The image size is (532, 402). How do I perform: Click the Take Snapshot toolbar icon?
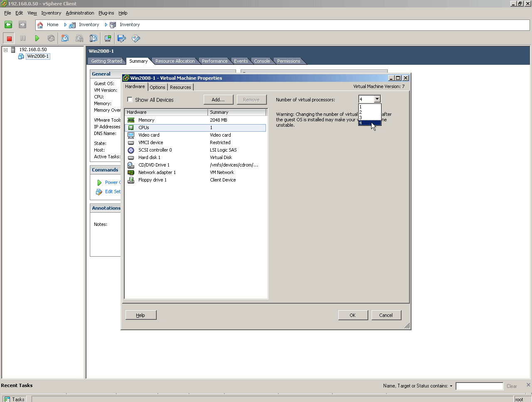point(65,39)
